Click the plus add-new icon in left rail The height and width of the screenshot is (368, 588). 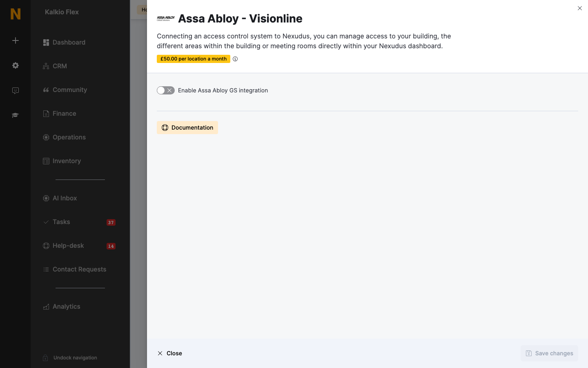(16, 40)
